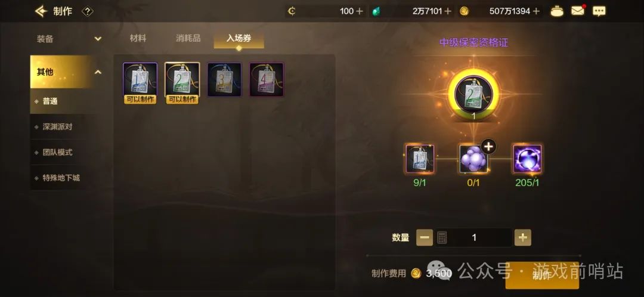Decrease quantity with the minus stepper
This screenshot has width=644, height=297.
(x=425, y=237)
